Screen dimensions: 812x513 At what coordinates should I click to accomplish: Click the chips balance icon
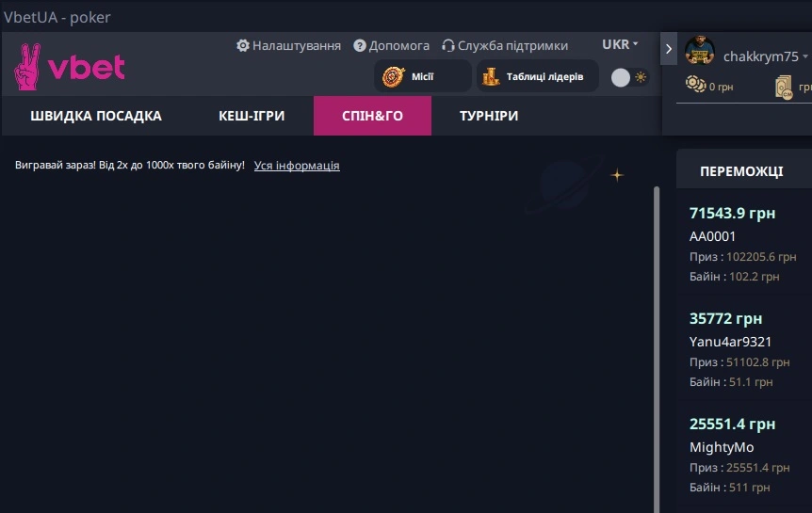click(x=696, y=86)
